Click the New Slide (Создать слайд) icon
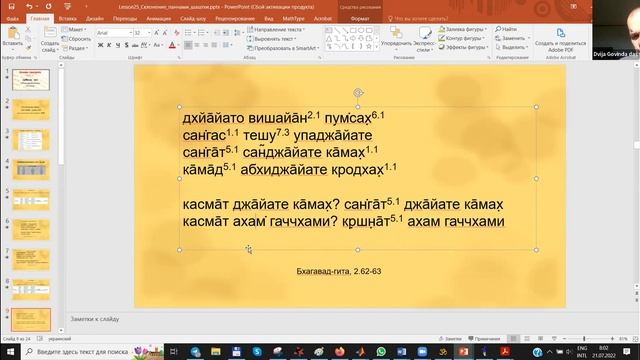640x360 pixels. [x=50, y=33]
